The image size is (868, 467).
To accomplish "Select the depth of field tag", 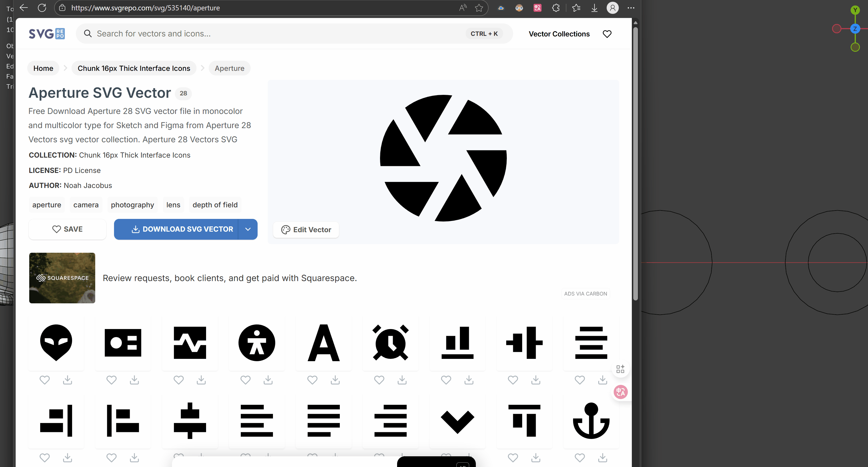I will coord(215,205).
